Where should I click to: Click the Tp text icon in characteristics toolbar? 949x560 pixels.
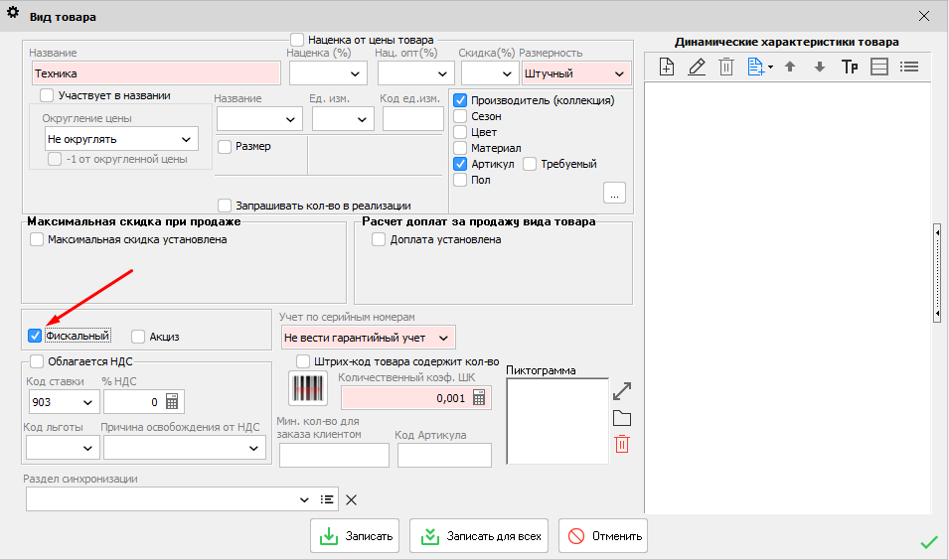pyautogui.click(x=850, y=68)
